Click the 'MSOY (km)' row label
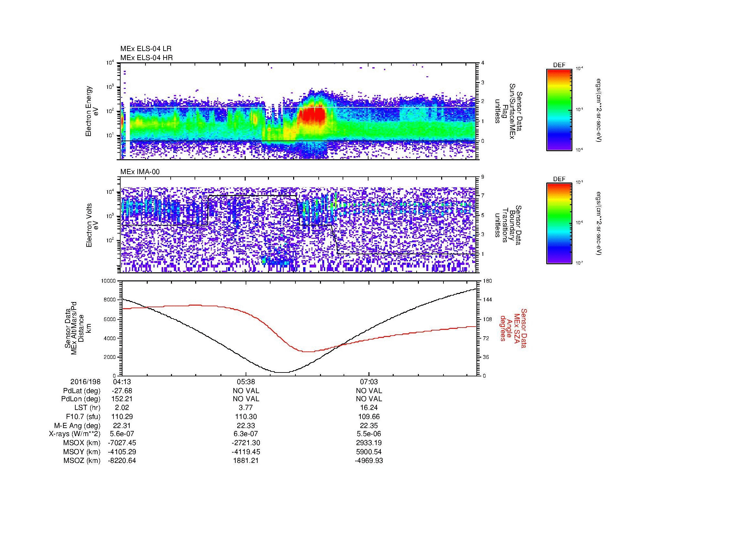Image resolution: width=756 pixels, height=534 pixels. 82,452
